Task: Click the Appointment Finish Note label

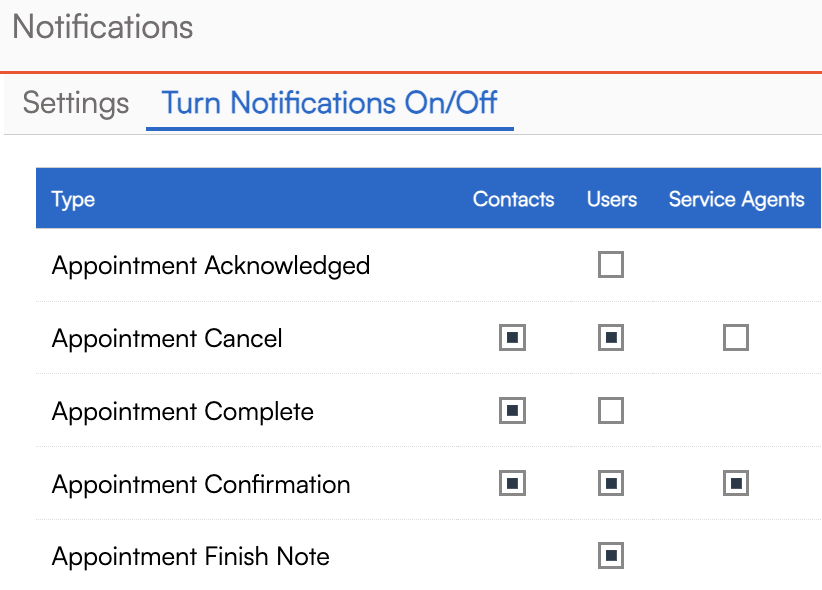Action: click(x=191, y=557)
